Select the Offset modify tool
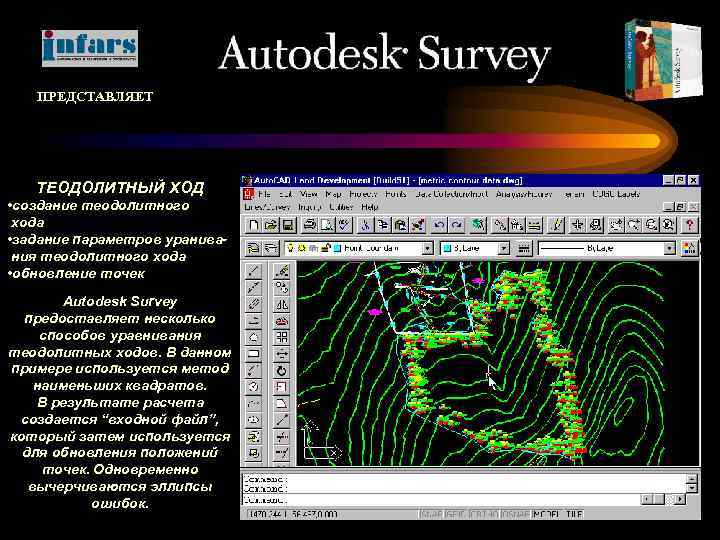The image size is (720, 540). pos(281,321)
